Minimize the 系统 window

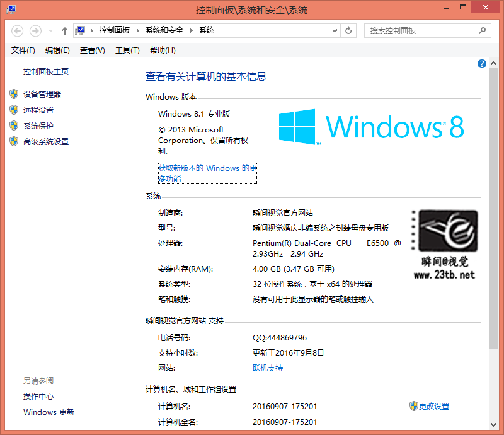(x=446, y=8)
